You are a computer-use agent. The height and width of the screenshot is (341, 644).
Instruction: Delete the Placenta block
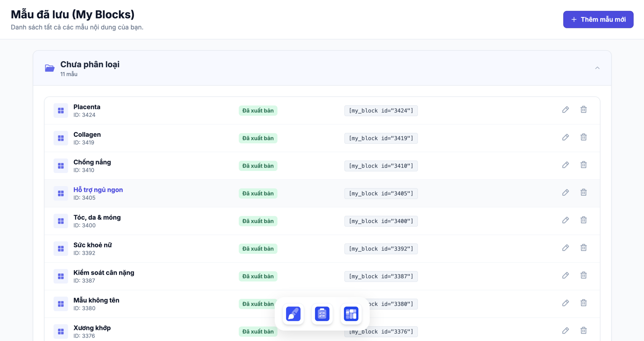584,110
